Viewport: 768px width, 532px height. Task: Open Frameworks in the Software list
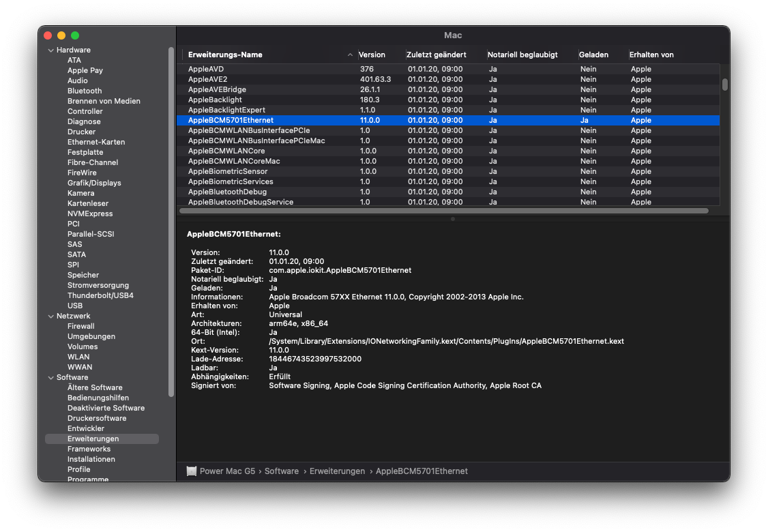[89, 449]
